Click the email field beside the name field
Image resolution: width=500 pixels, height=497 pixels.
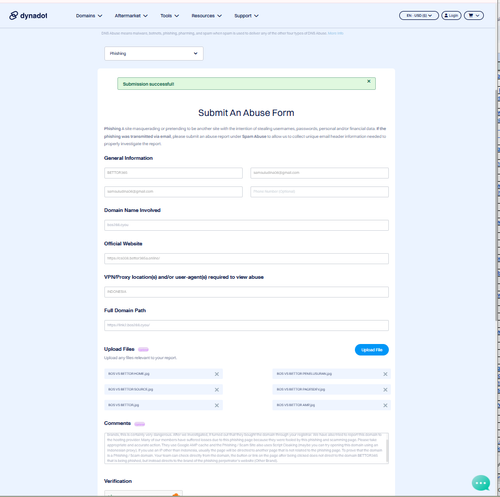(x=319, y=173)
